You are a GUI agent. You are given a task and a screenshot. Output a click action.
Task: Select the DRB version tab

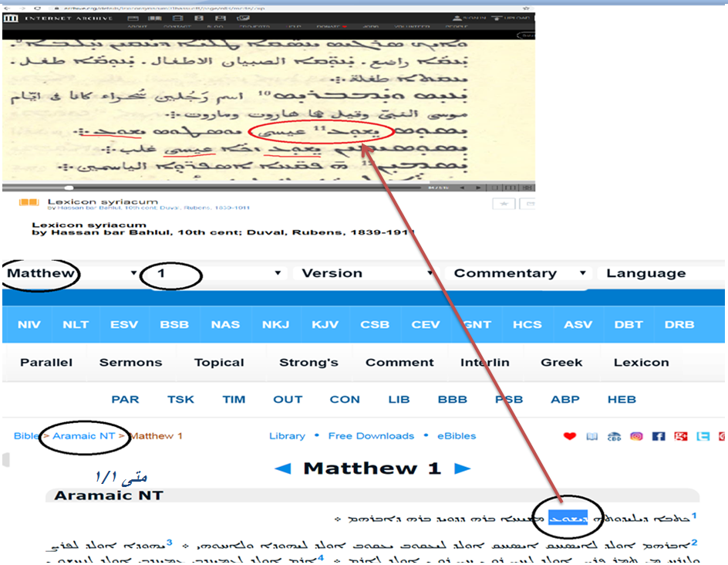[679, 325]
